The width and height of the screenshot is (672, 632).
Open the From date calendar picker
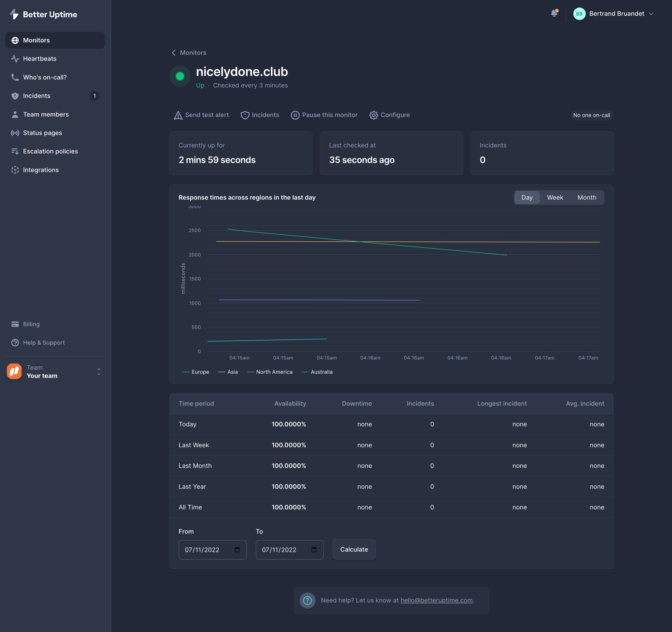tap(237, 550)
